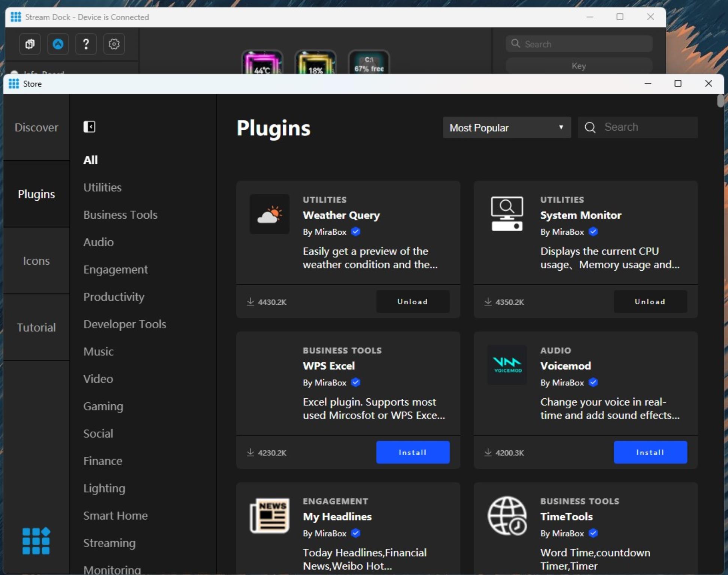Screen dimensions: 728x575
Task: Show Productivity plugins
Action: click(114, 297)
